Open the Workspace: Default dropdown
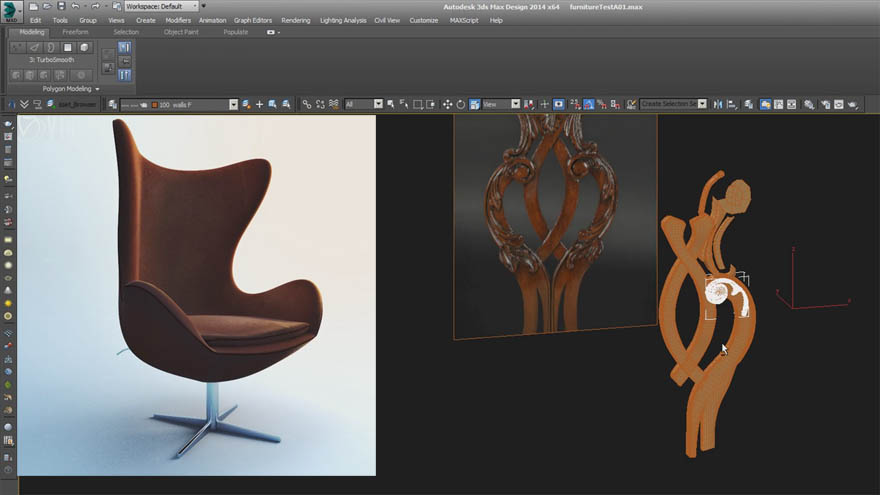Screen dimensions: 880x495 [x=162, y=6]
